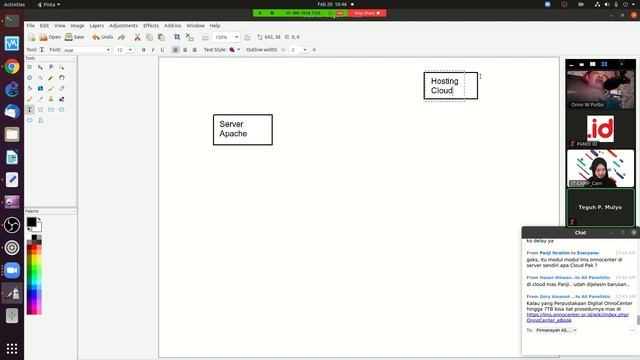
Task: Decrease outline width with minus button
Action: [x=283, y=50]
